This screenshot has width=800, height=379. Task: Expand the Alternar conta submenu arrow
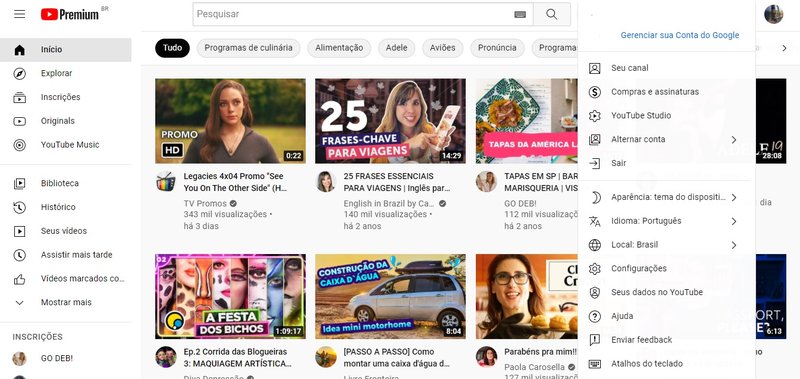734,139
